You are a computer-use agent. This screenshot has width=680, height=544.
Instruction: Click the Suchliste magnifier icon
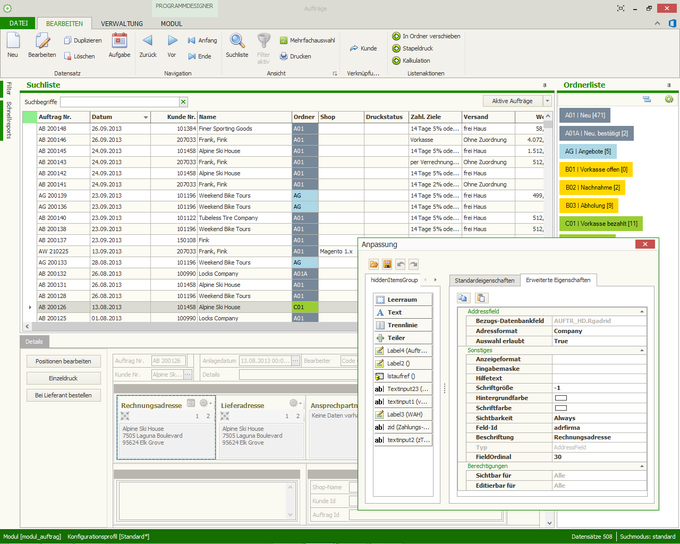coord(237,40)
